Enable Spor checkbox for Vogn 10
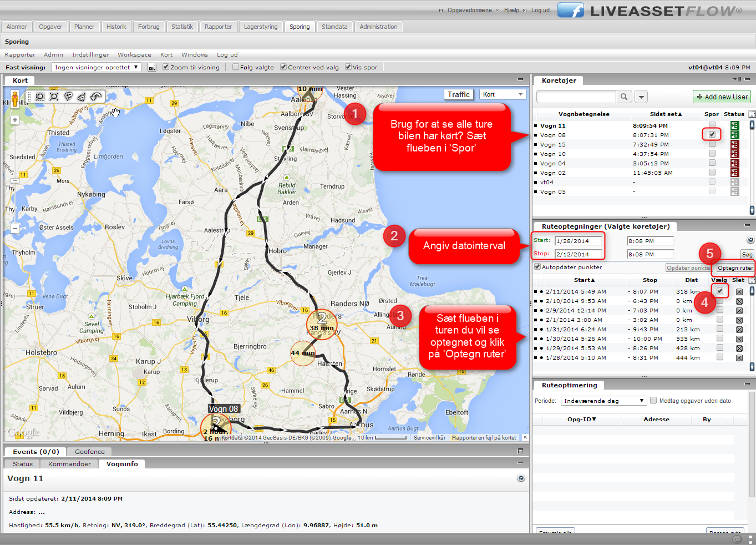756x545 pixels. coord(712,154)
